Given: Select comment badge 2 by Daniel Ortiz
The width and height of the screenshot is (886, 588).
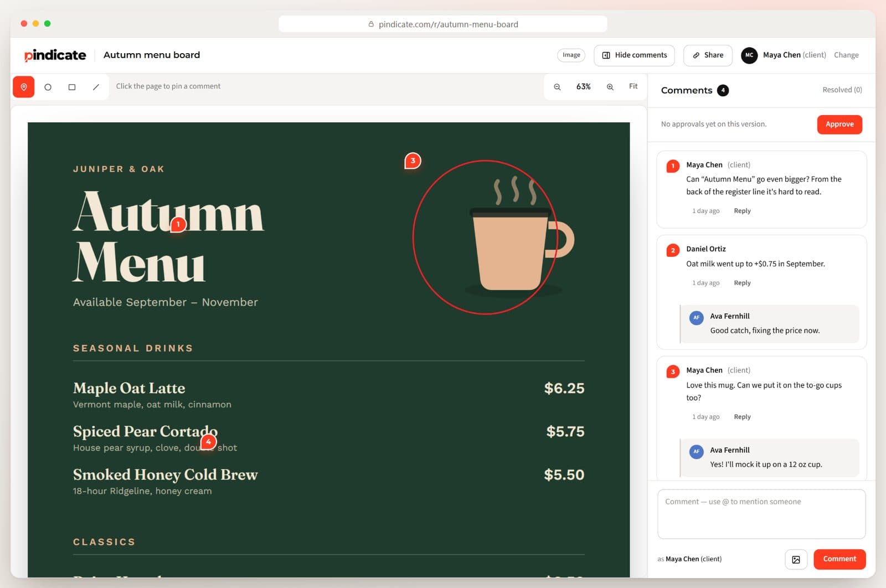Looking at the screenshot, I should (x=673, y=250).
